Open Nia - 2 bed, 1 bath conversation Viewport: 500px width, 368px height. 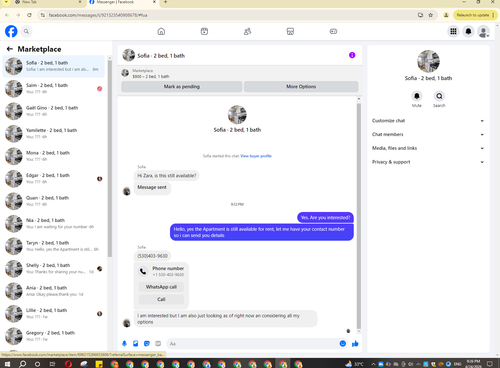coord(53,223)
